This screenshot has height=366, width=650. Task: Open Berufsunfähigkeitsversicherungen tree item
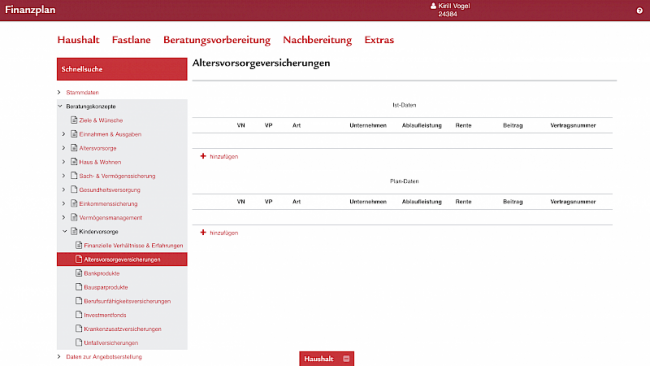coord(127,301)
